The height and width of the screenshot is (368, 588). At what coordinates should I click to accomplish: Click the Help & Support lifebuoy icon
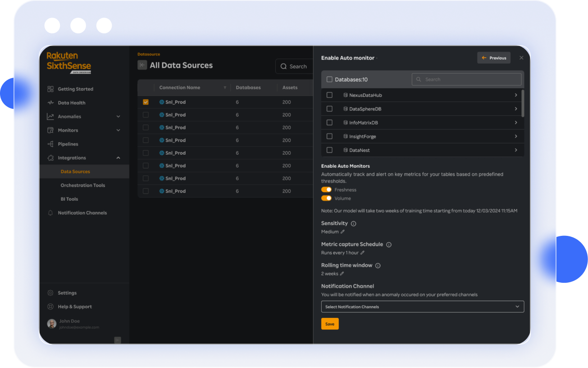pos(50,307)
